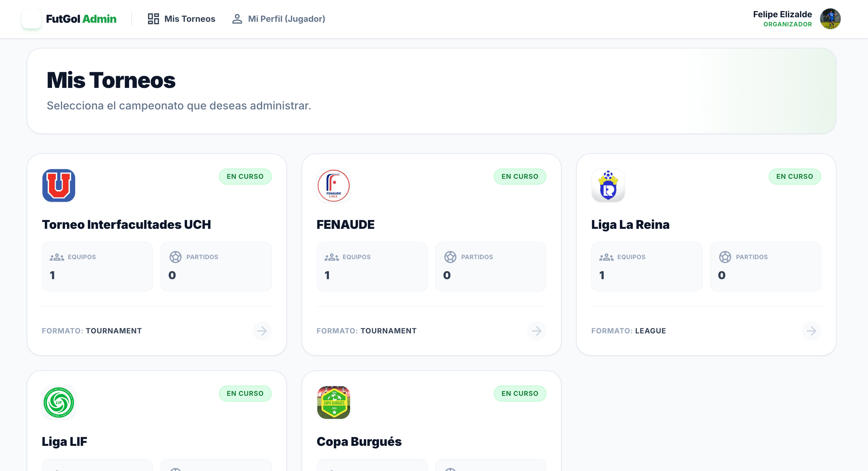
Task: Click the Copa Burgués badge logo
Action: point(333,403)
